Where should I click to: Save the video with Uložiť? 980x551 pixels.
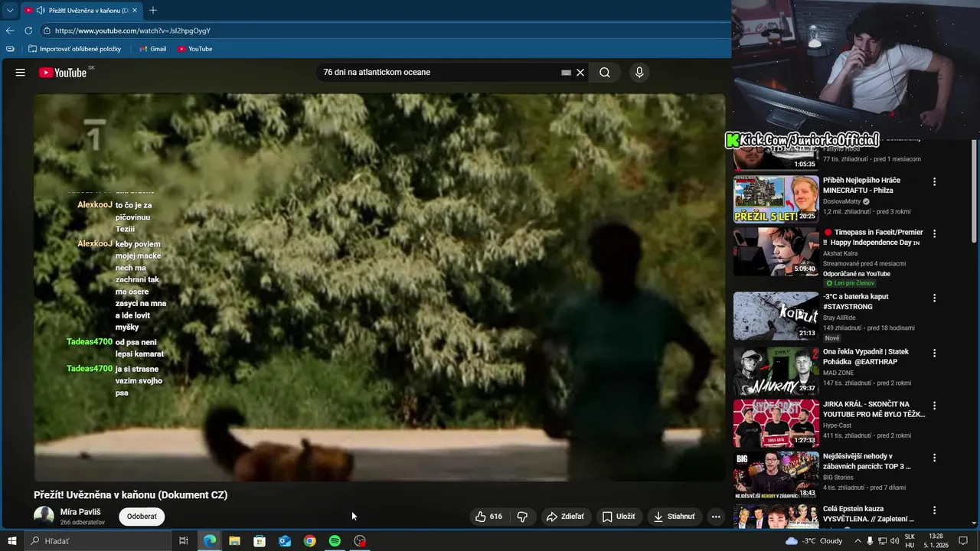point(619,517)
